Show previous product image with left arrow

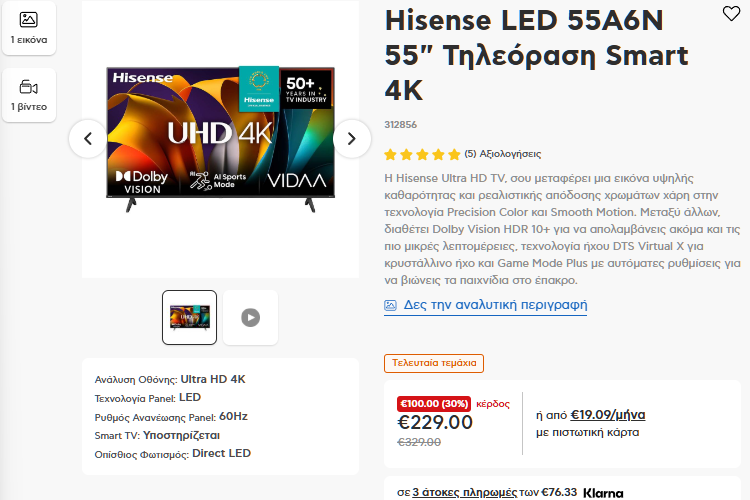coord(88,139)
